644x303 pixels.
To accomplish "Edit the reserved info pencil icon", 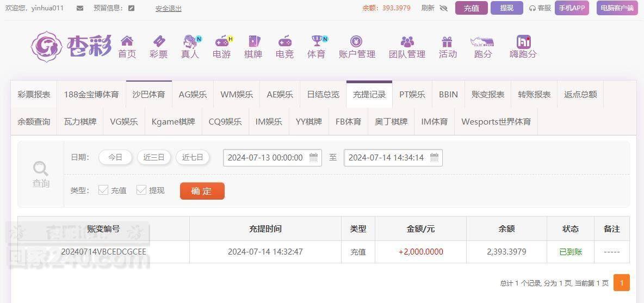I will pyautogui.click(x=132, y=8).
